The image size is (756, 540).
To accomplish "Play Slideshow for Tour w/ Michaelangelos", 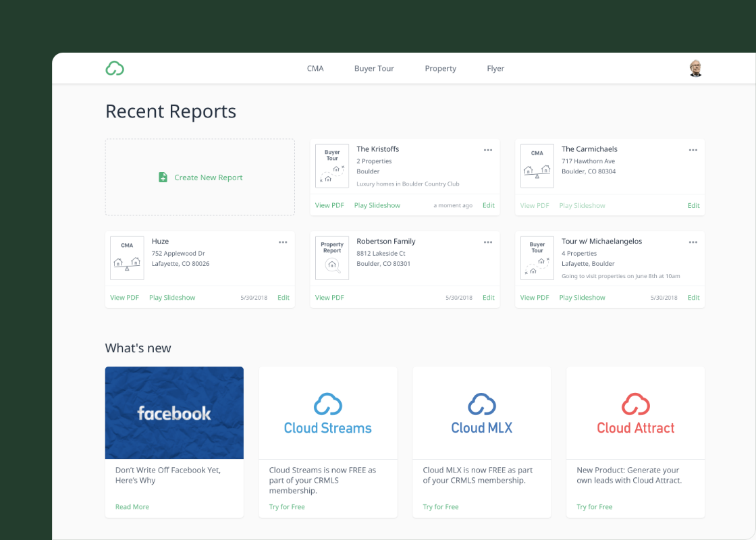I will click(x=582, y=298).
